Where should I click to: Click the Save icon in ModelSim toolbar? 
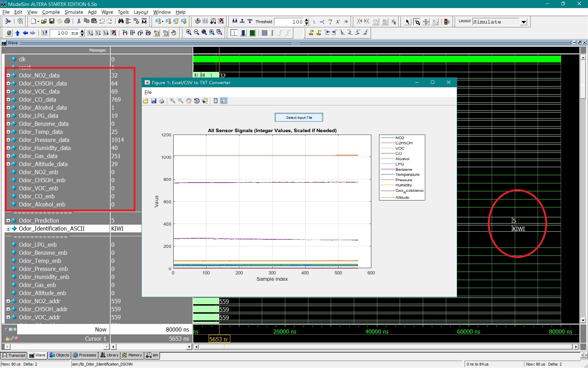coord(51,21)
